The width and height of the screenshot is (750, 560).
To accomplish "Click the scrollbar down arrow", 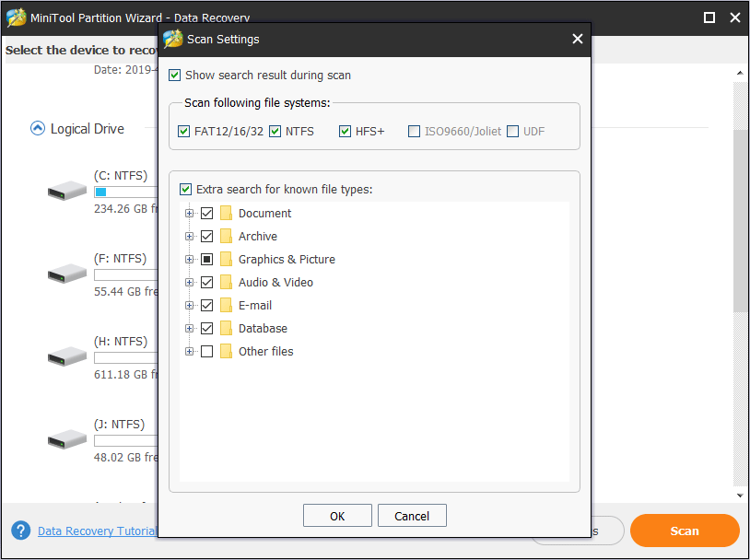I will [740, 496].
